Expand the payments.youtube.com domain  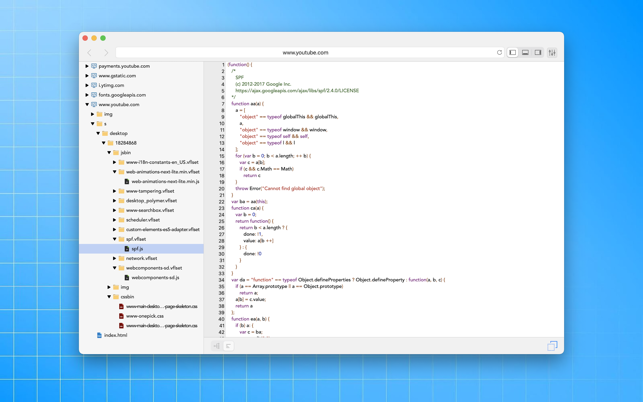(87, 66)
